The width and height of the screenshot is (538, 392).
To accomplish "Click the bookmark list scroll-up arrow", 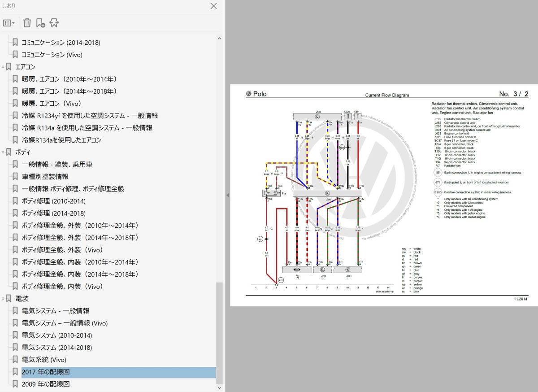I will pos(219,39).
